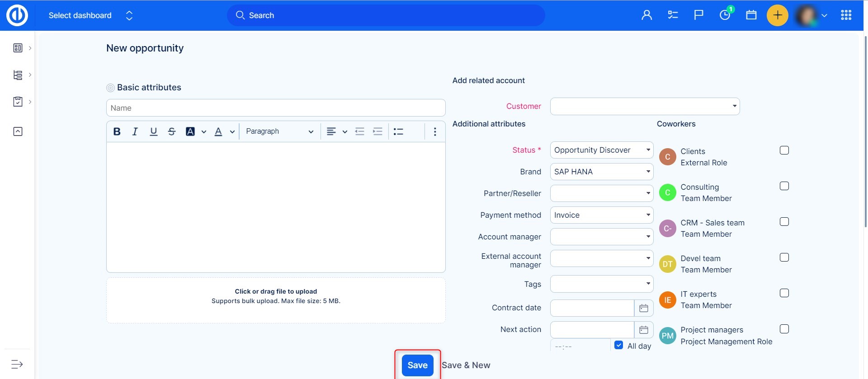Click the strikethrough formatting icon
Viewport: 868px width, 379px height.
point(172,131)
